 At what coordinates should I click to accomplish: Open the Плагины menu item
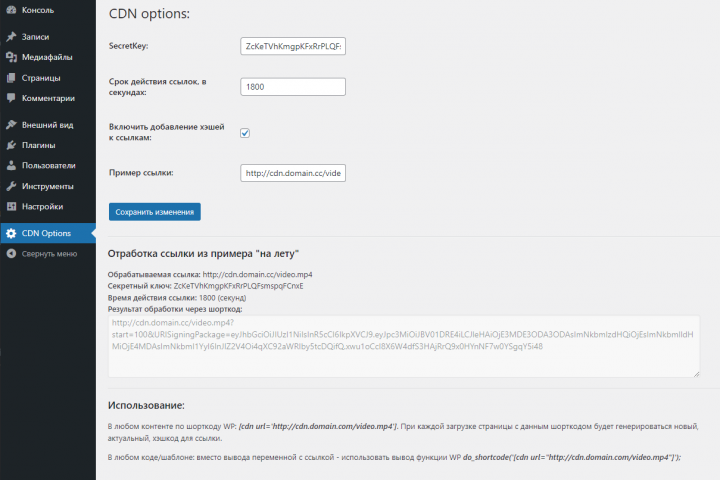[38, 145]
